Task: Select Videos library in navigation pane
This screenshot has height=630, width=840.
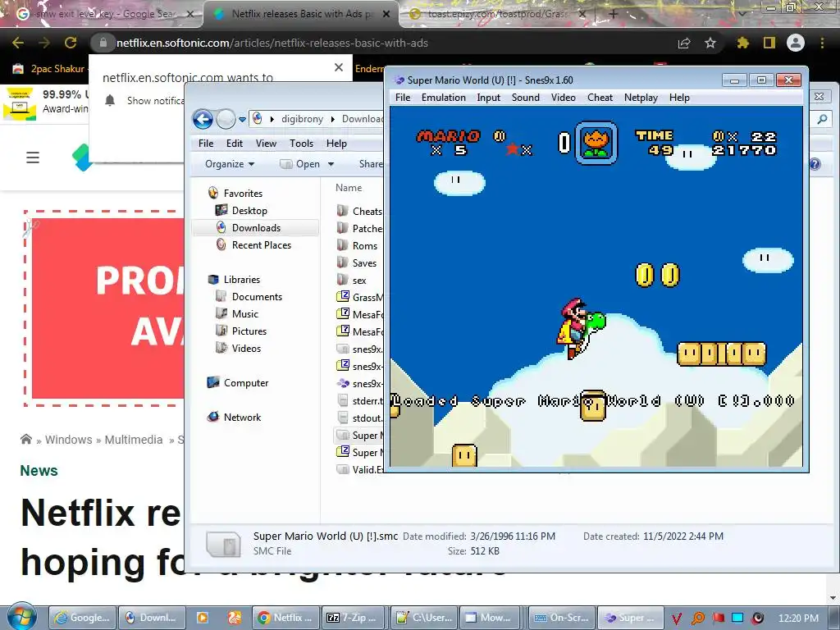Action: click(x=238, y=348)
